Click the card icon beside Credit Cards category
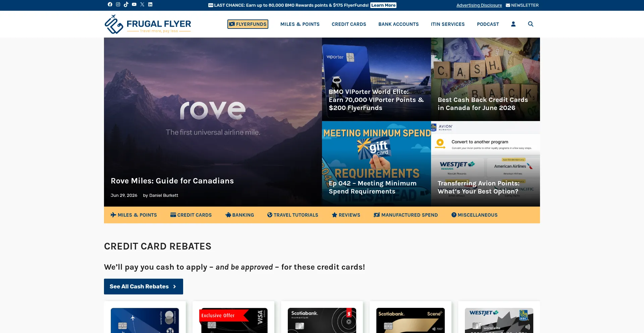 click(x=173, y=215)
